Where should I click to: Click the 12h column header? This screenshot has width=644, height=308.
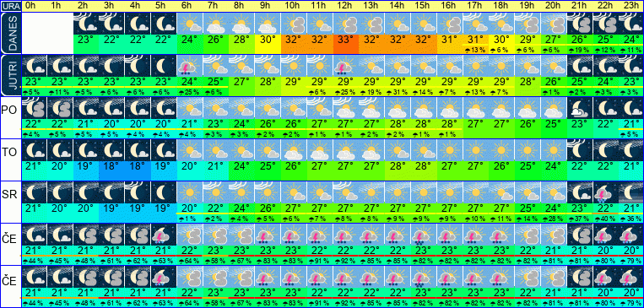pyautogui.click(x=345, y=6)
